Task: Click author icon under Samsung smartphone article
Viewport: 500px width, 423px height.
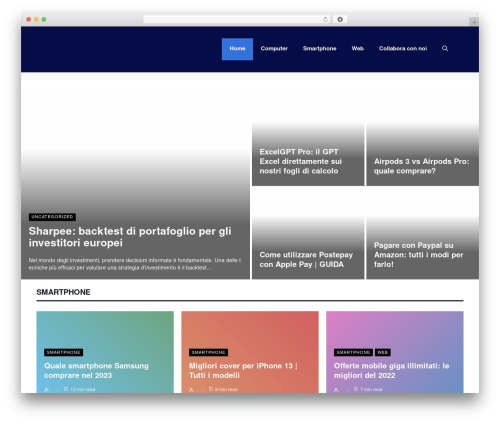Action: [x=46, y=389]
